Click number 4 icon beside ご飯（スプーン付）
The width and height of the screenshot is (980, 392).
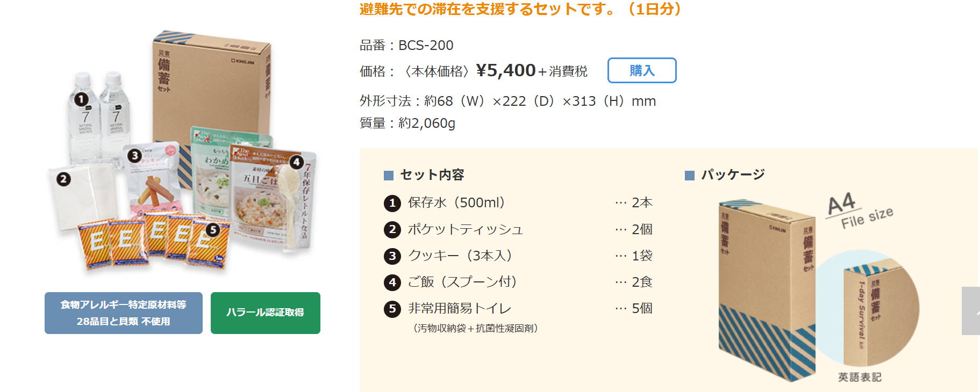[x=392, y=282]
